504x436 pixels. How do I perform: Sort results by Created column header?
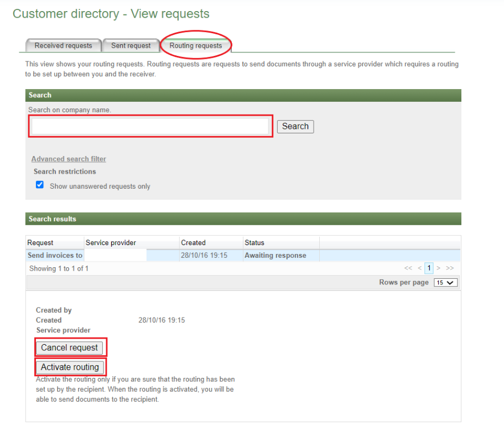coord(193,242)
